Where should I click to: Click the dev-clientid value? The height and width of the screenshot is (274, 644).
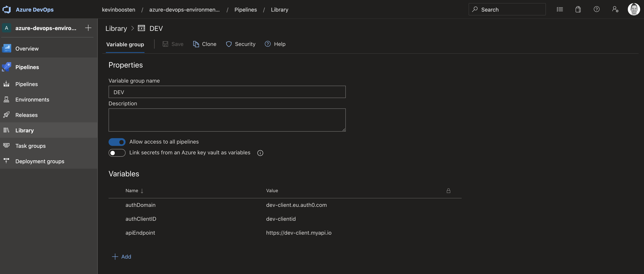281,219
